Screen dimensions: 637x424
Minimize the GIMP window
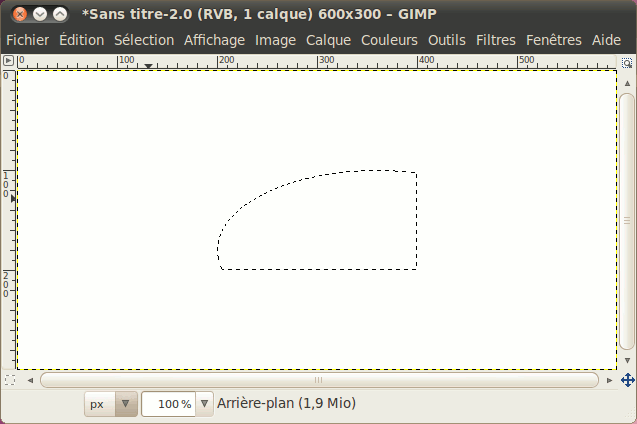[x=40, y=15]
